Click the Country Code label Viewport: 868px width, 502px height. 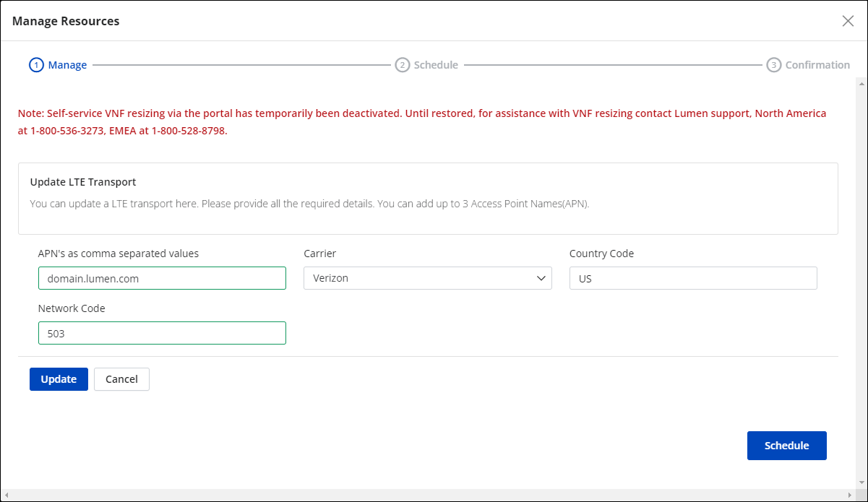(601, 254)
